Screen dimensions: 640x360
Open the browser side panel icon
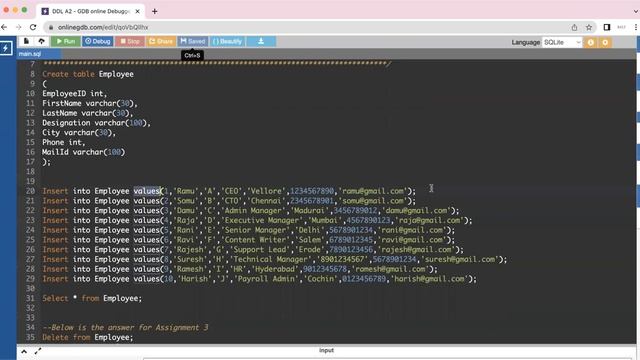tap(607, 27)
